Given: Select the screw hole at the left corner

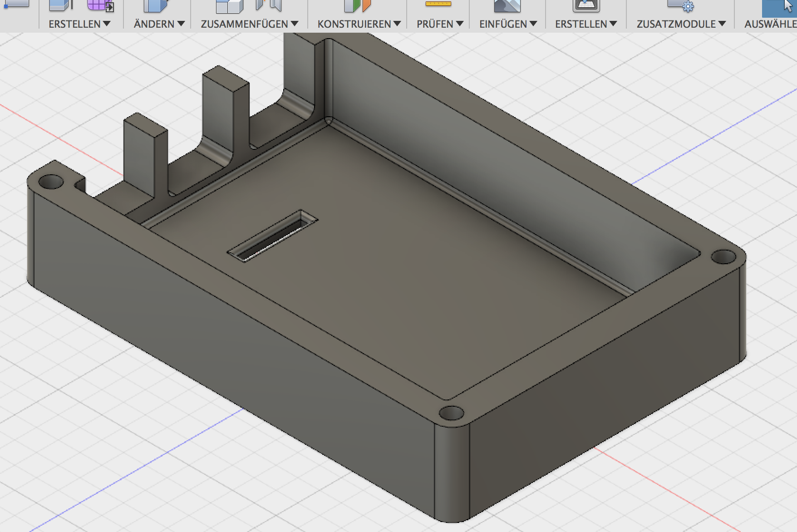Looking at the screenshot, I should tap(51, 182).
